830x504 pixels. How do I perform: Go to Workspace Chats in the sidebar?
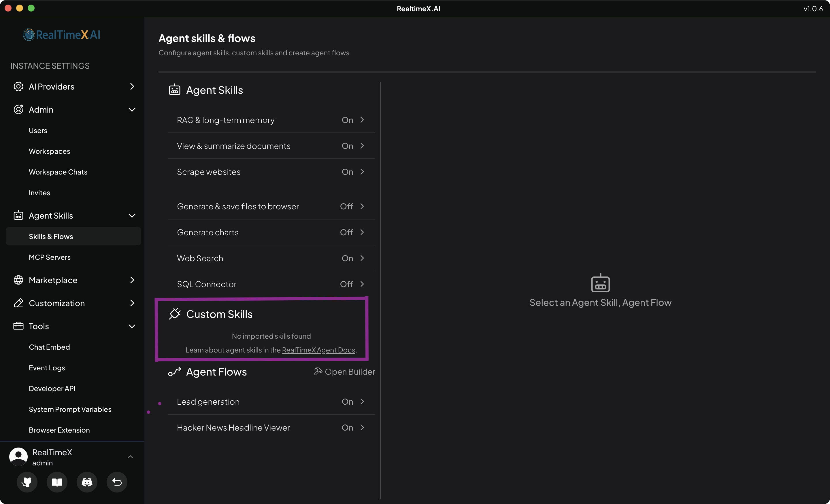point(58,172)
